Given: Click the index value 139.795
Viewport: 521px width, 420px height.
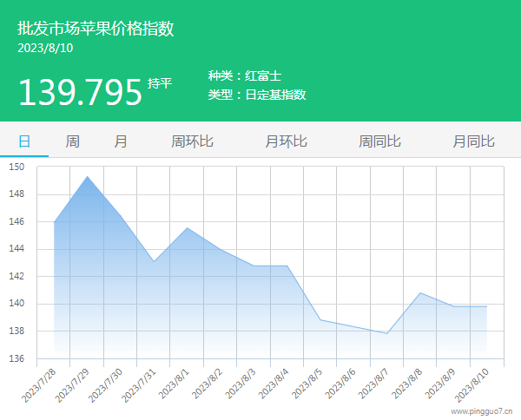Looking at the screenshot, I should (x=80, y=92).
